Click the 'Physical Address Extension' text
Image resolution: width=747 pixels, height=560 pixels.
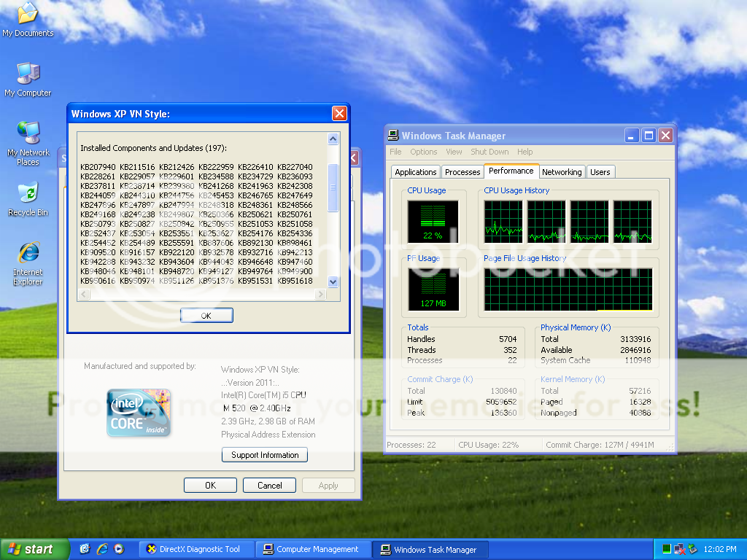click(268, 435)
